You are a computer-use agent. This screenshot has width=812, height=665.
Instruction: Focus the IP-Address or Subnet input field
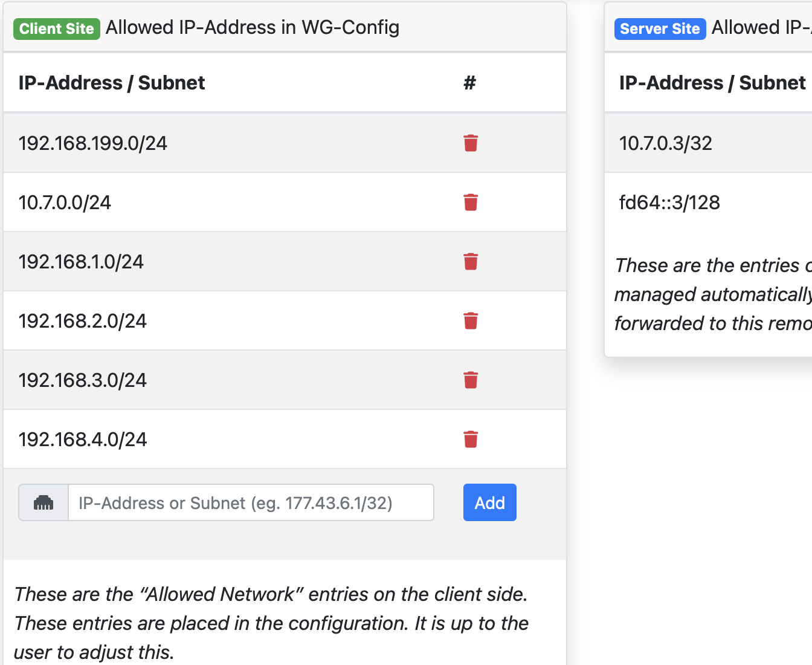[251, 503]
